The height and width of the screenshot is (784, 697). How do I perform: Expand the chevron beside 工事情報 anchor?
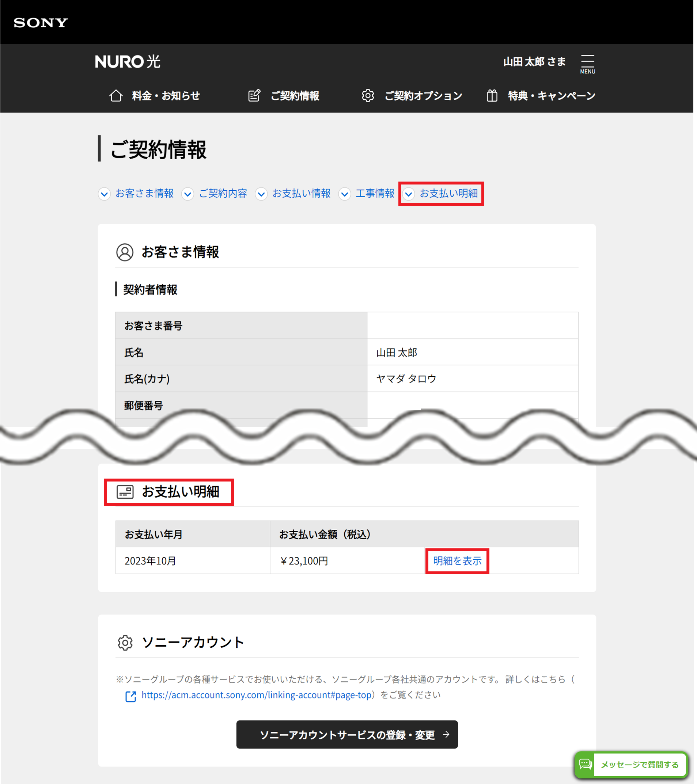click(x=344, y=194)
